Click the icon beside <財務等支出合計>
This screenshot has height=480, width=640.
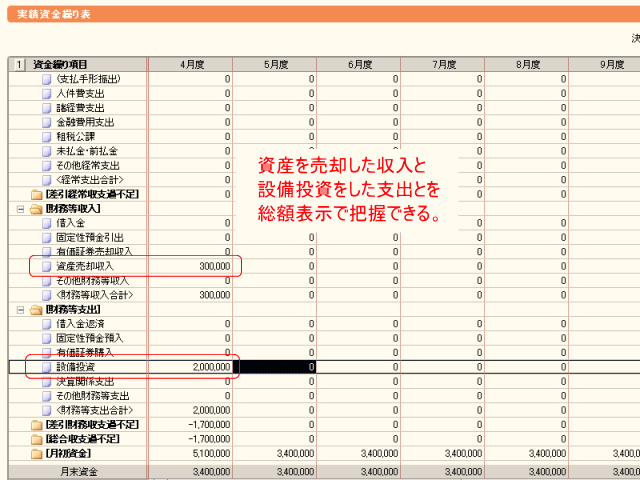47,410
